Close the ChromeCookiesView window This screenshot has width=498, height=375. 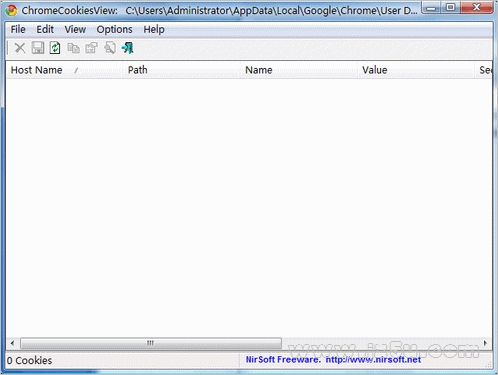coord(477,7)
